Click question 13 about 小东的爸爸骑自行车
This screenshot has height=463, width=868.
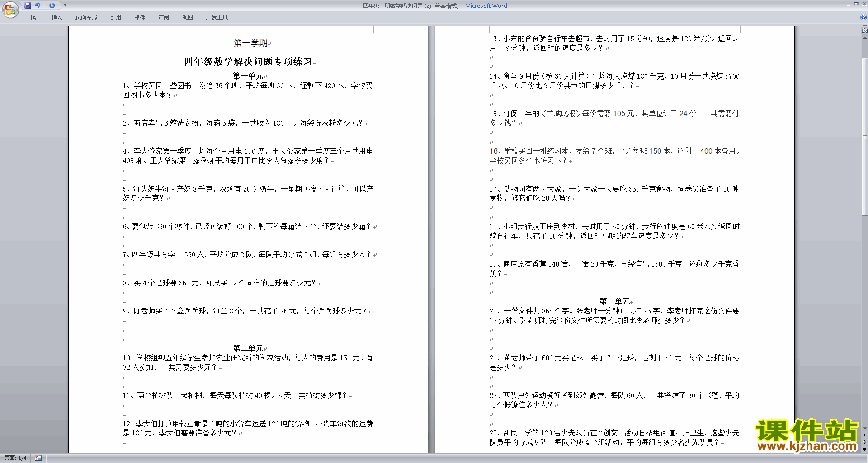[614, 43]
